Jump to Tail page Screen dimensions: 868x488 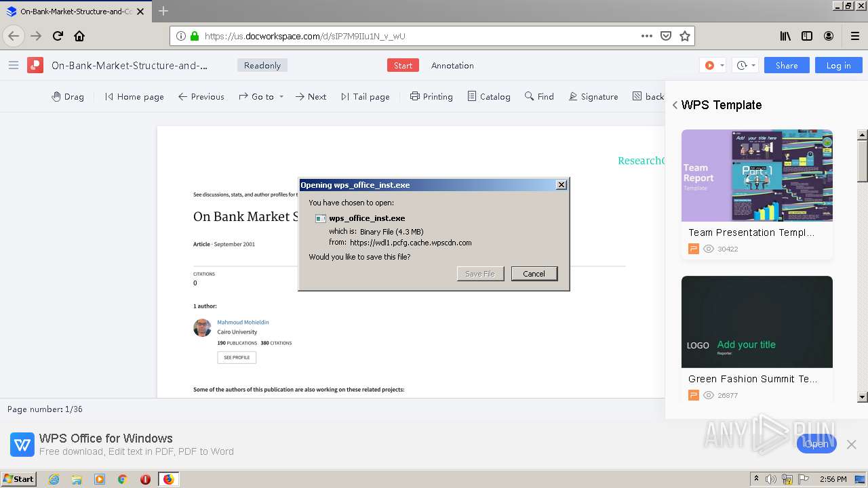[x=366, y=96]
